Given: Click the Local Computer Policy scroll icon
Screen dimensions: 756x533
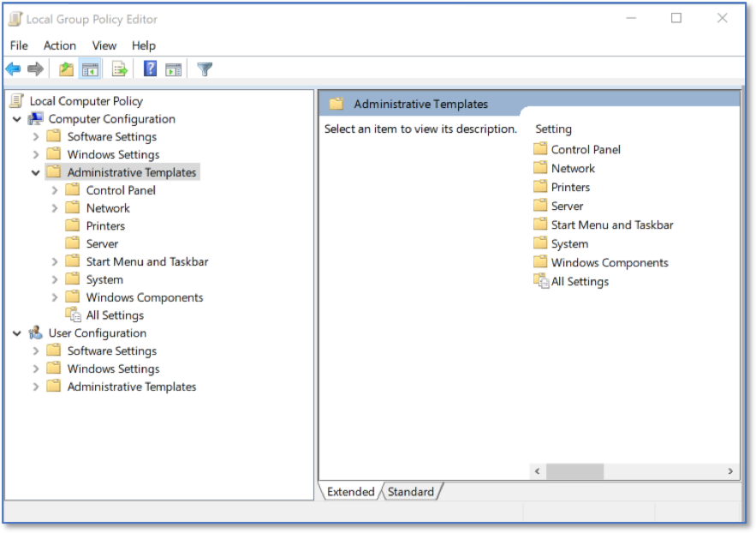Looking at the screenshot, I should pos(16,101).
